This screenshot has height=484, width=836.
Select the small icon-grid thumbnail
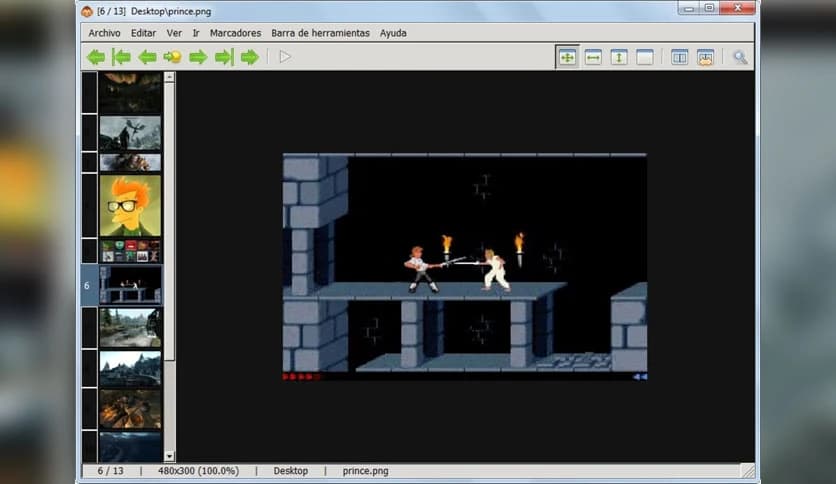click(x=130, y=251)
